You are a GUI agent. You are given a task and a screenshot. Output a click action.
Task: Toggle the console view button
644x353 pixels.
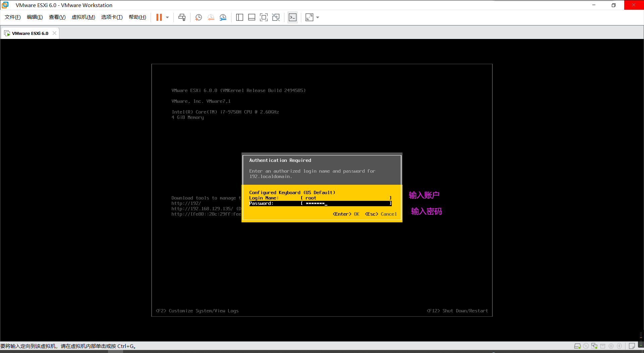coord(292,17)
